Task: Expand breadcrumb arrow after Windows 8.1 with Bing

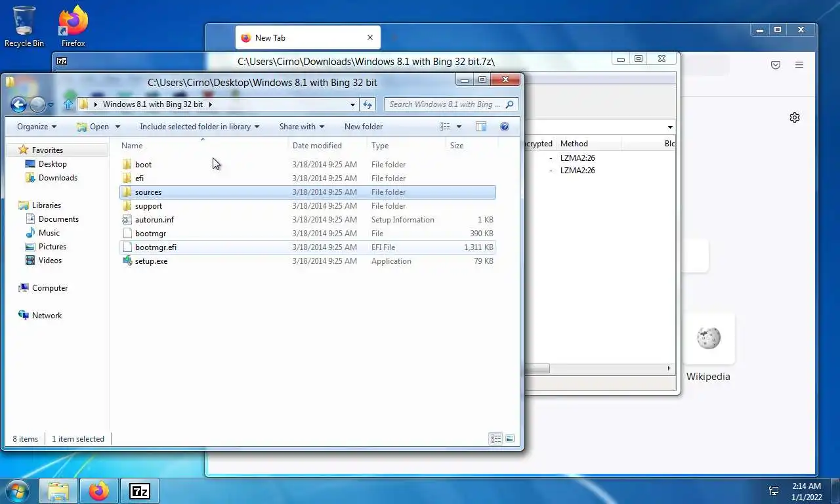Action: [x=210, y=104]
